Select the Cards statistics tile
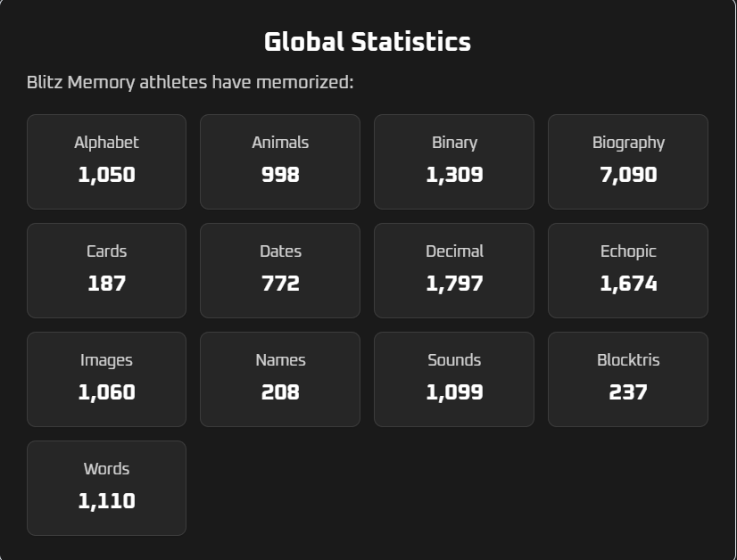The width and height of the screenshot is (737, 560). [x=106, y=269]
